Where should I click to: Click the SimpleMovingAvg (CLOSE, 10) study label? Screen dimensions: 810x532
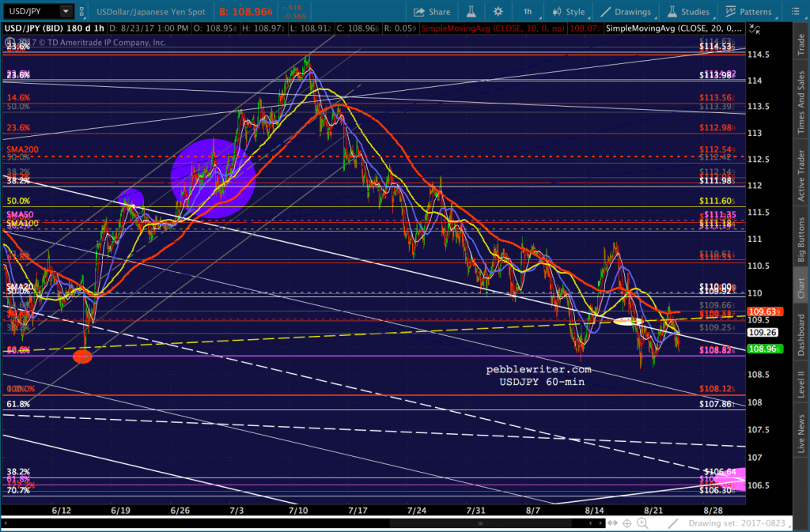pyautogui.click(x=492, y=28)
